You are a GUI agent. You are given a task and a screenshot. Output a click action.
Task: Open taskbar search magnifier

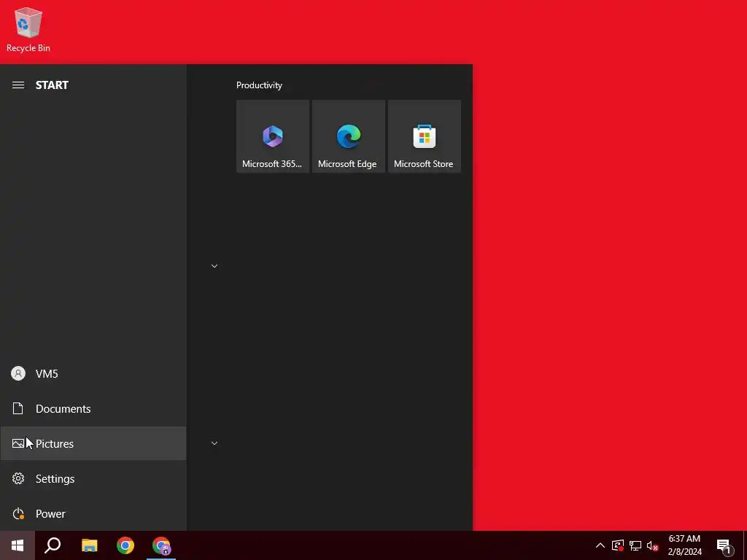tap(53, 545)
